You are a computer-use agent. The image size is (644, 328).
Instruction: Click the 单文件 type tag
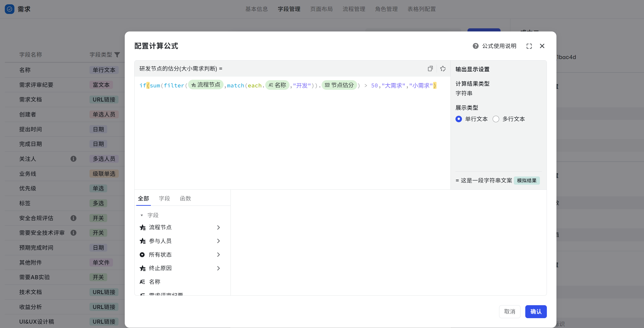[101, 262]
